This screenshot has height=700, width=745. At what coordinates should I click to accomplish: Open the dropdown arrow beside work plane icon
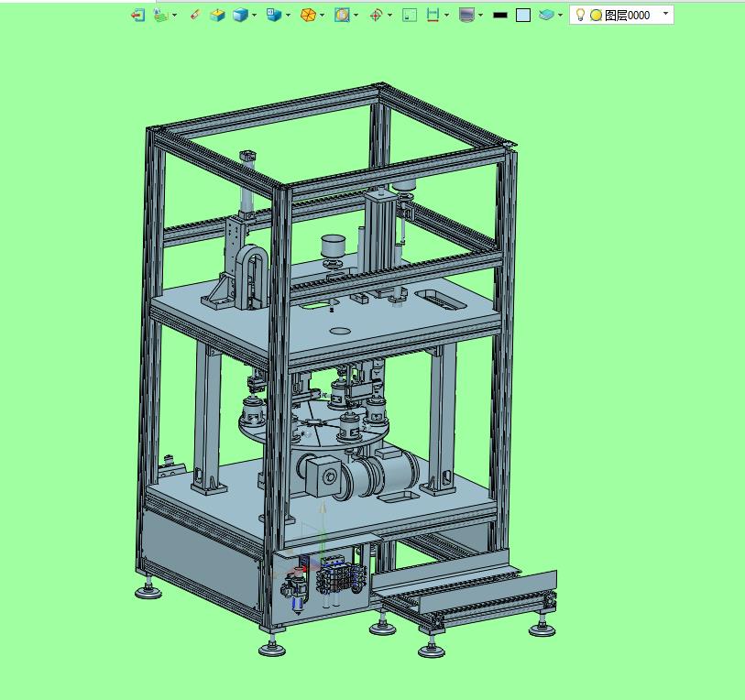pyautogui.click(x=174, y=16)
